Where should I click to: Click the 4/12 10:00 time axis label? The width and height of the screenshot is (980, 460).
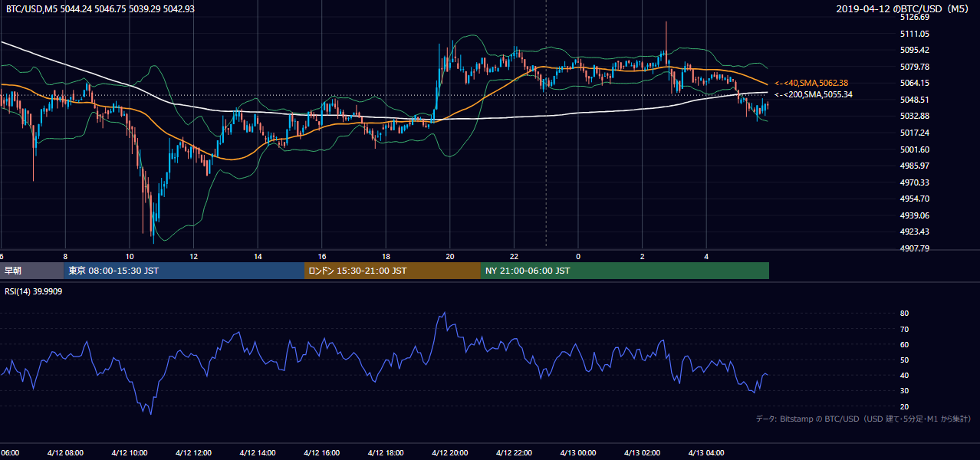tap(129, 453)
